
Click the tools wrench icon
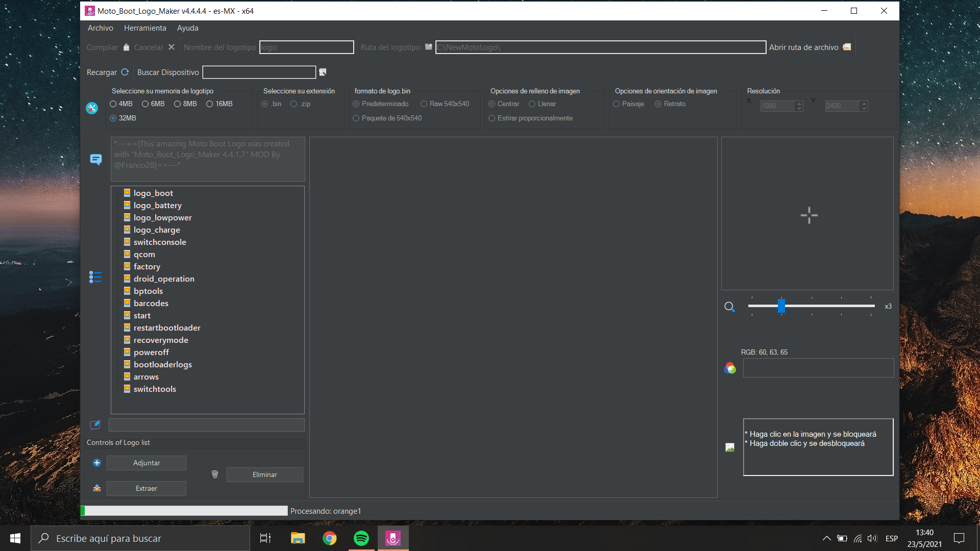tap(92, 108)
